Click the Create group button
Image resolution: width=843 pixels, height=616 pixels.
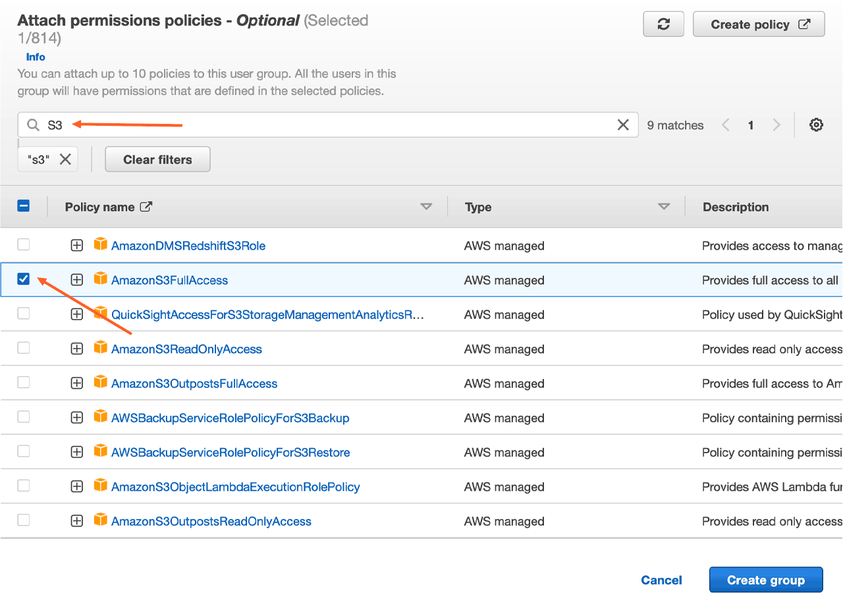coord(765,580)
